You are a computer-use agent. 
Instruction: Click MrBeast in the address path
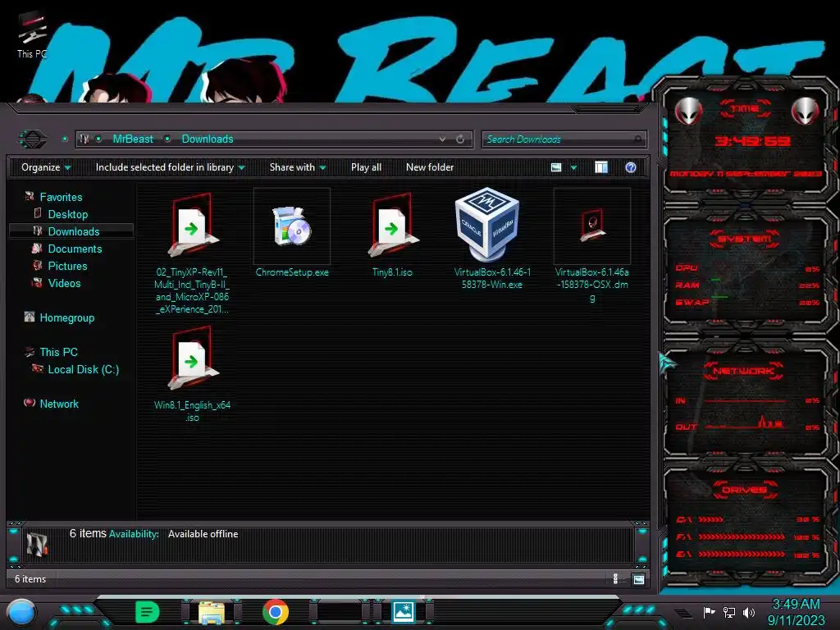click(133, 139)
